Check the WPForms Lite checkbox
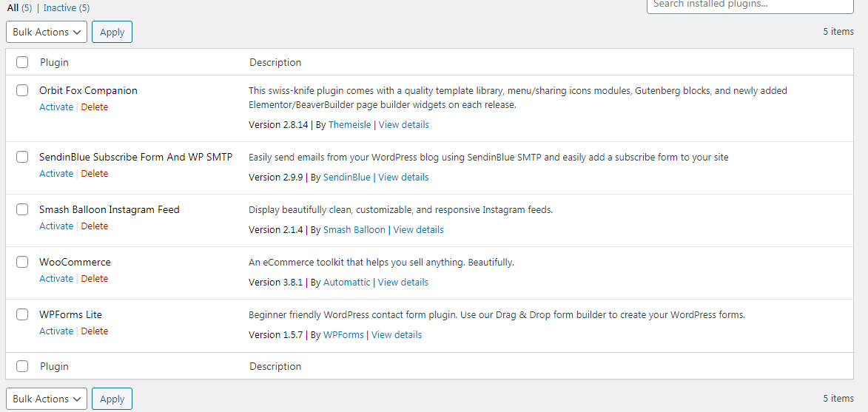868x412 pixels. (x=22, y=314)
